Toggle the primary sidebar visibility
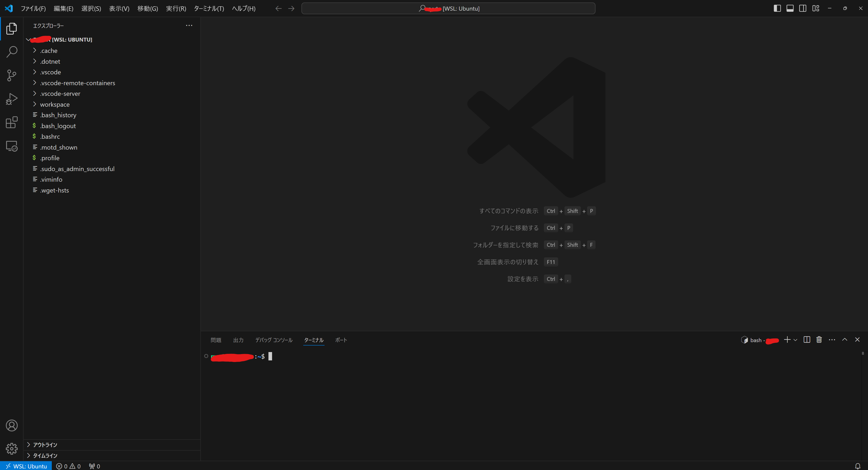The image size is (868, 470). pyautogui.click(x=777, y=8)
